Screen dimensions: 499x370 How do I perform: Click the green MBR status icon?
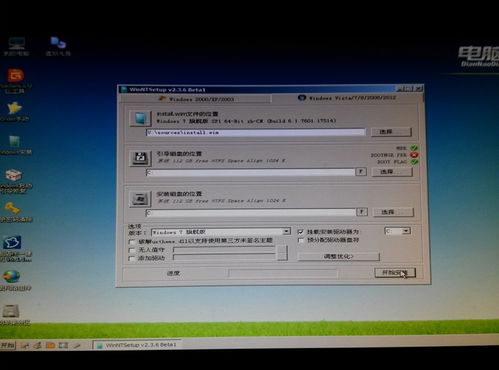[x=414, y=148]
